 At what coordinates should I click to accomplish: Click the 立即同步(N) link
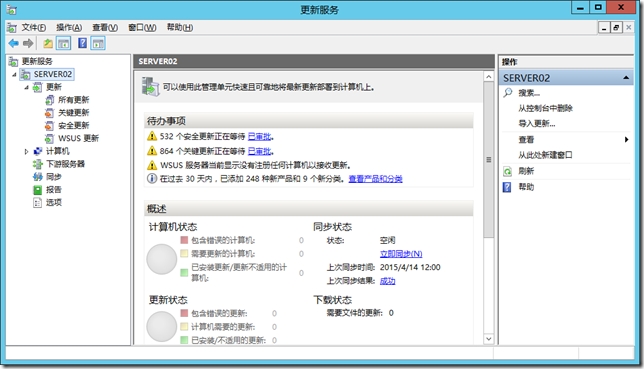[401, 254]
